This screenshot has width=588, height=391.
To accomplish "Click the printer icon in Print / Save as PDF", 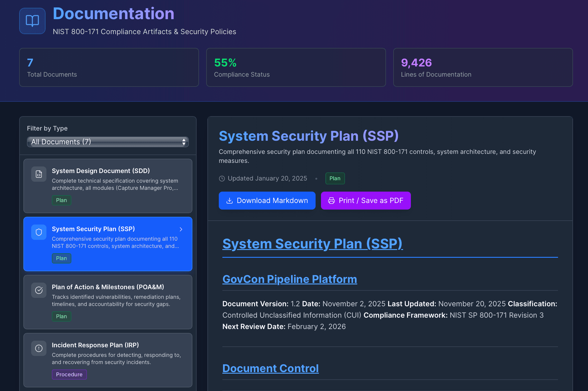I will click(x=331, y=201).
